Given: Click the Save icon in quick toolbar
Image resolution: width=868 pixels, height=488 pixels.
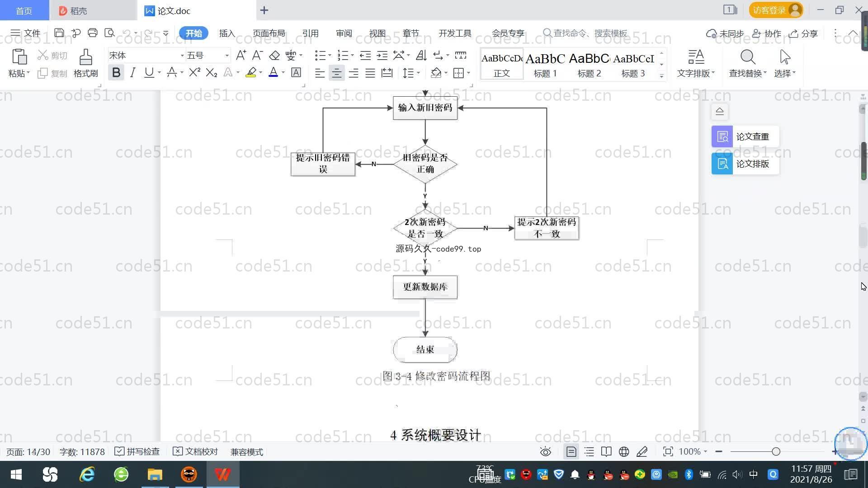Looking at the screenshot, I should [59, 33].
